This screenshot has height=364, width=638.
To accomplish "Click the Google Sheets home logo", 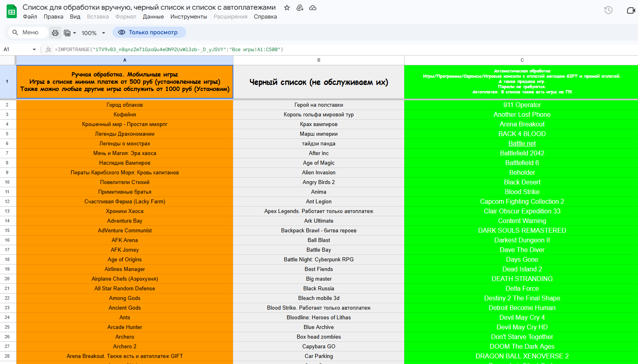I will point(12,12).
